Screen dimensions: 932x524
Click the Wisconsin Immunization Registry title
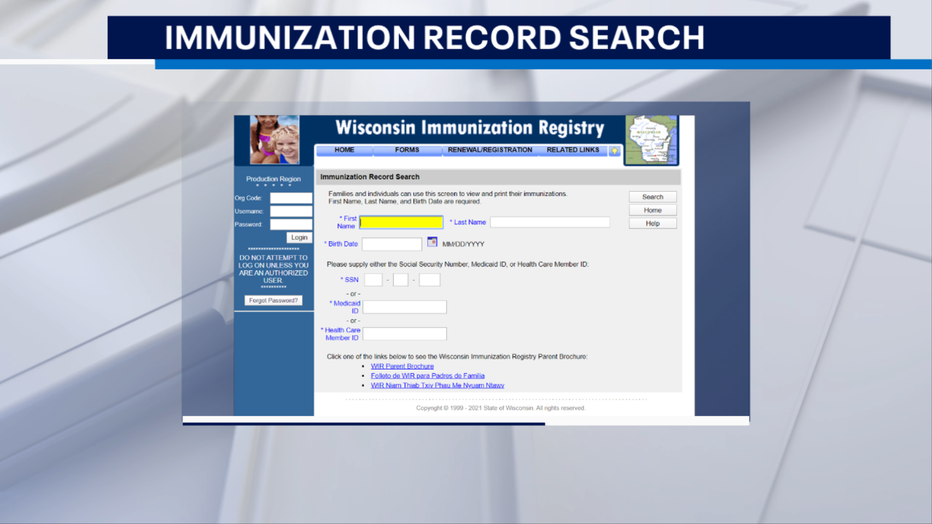point(470,128)
